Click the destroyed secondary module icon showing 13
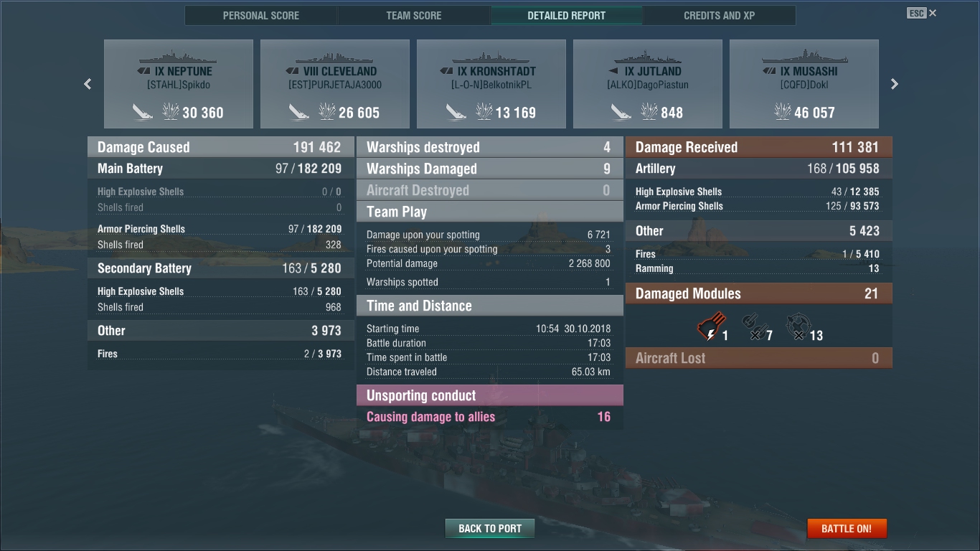The width and height of the screenshot is (980, 551). (796, 327)
